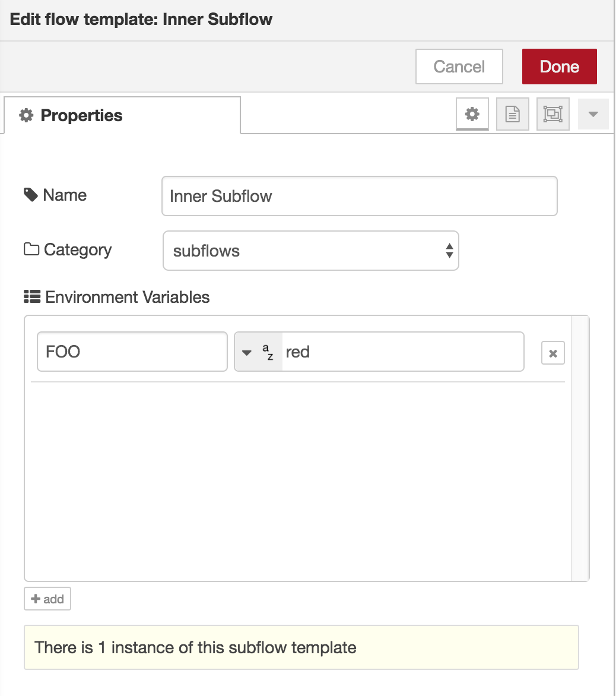Click the red value field

(x=403, y=352)
